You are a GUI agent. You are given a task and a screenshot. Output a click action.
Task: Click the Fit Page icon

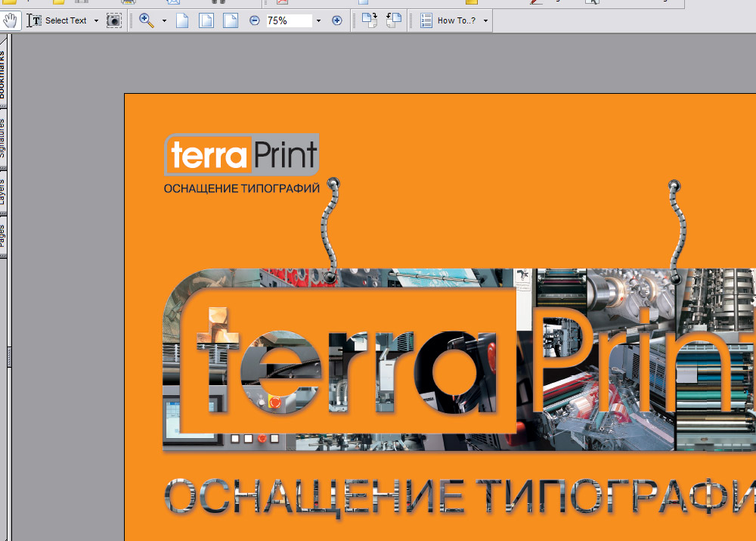coord(206,20)
